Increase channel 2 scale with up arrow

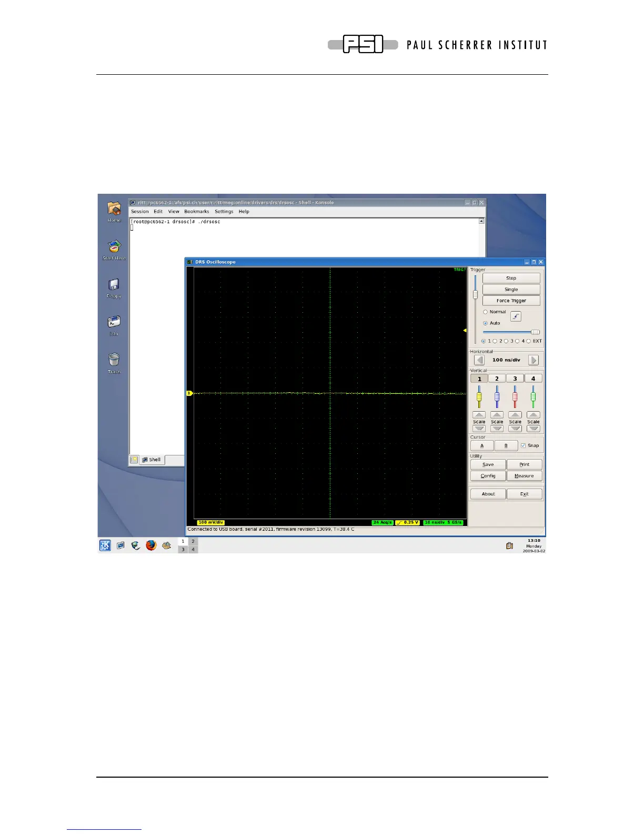pos(497,415)
